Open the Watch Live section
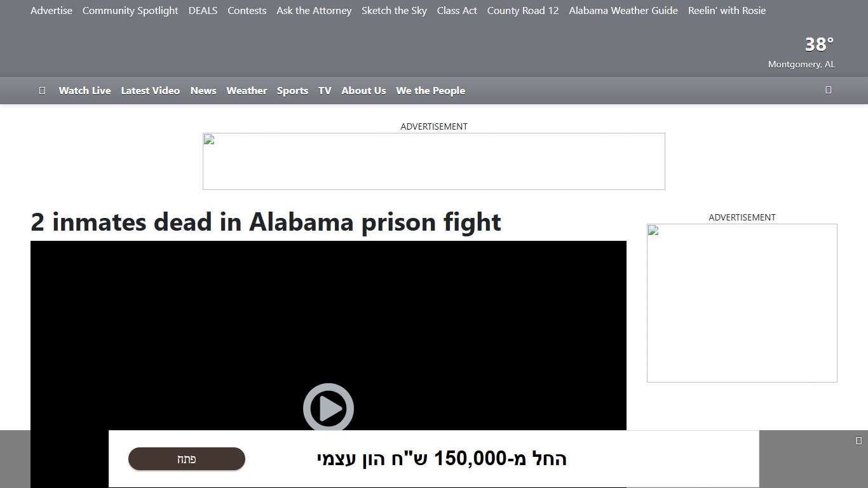Screen dimensions: 868x488 point(85,90)
